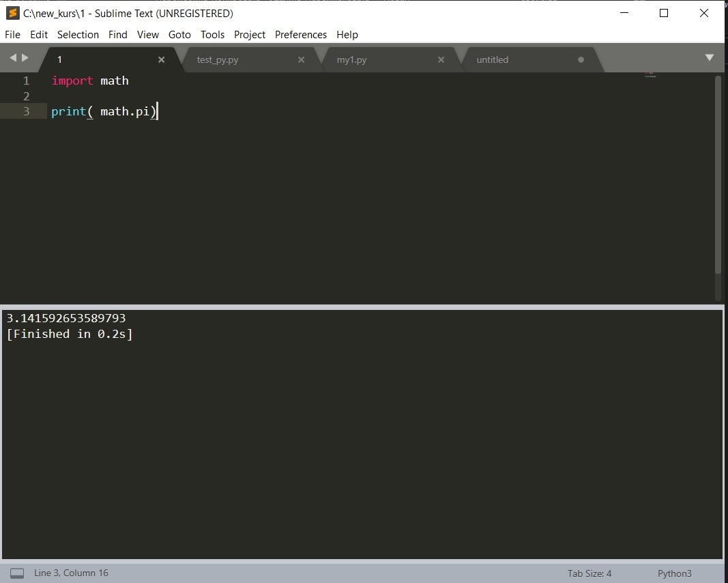
Task: Switch to the untitled tab
Action: [x=493, y=59]
